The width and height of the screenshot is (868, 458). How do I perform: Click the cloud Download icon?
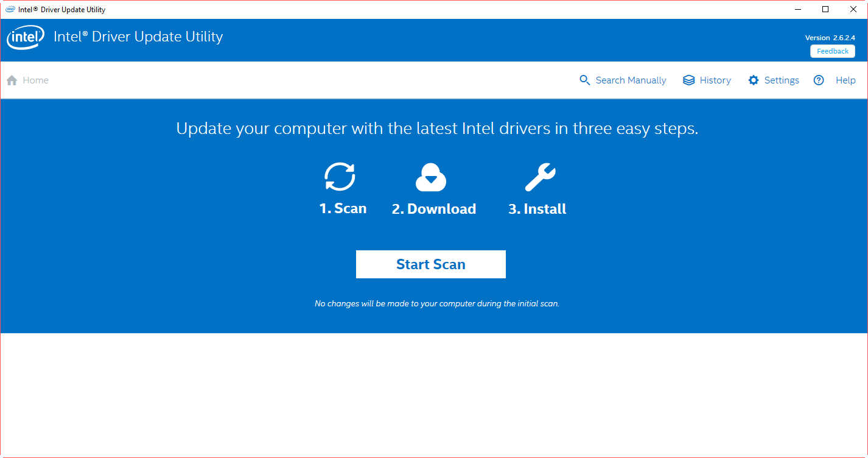431,177
